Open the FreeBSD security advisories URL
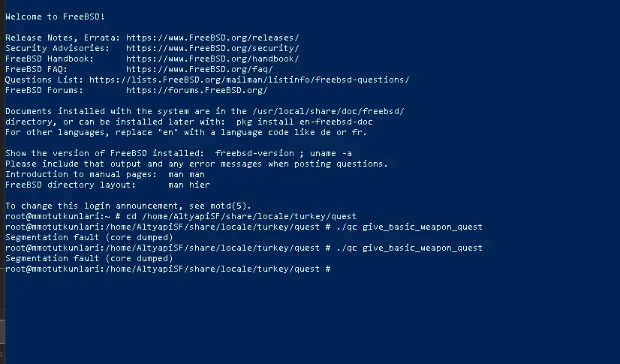 [x=212, y=48]
